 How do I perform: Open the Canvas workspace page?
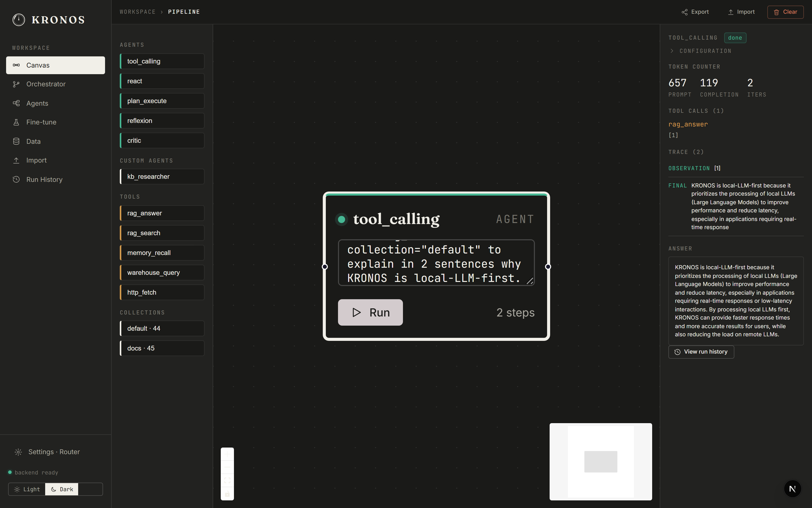pos(55,65)
